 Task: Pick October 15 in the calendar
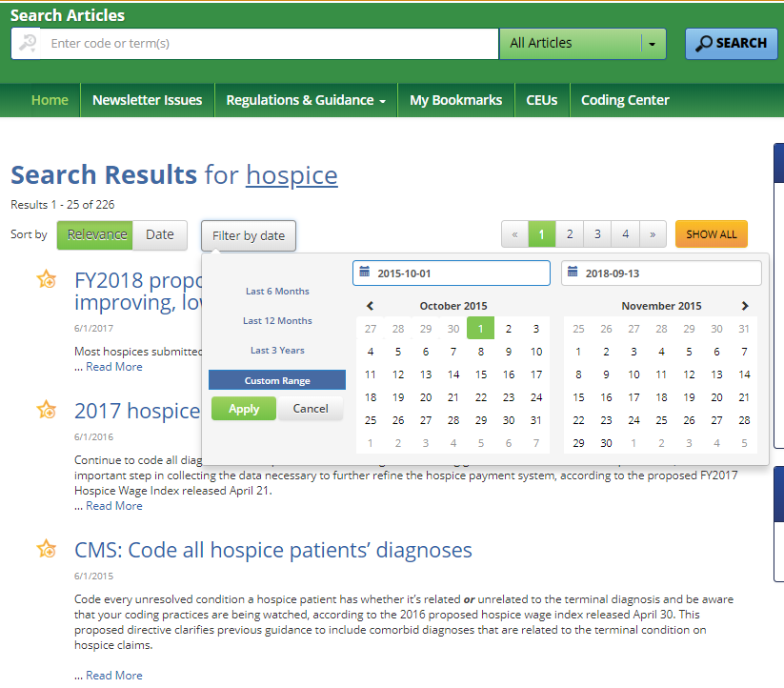[481, 374]
